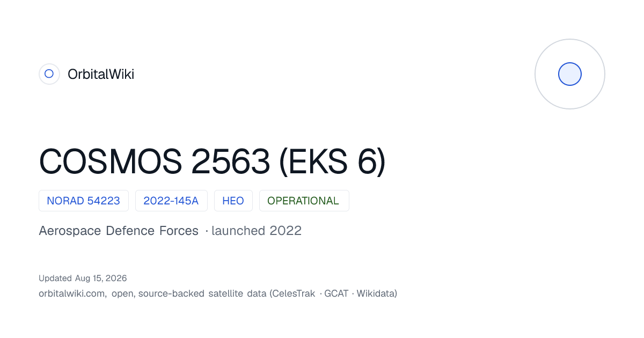This screenshot has height=338, width=644.
Task: Click the Updated Aug 15, 2026 date
Action: point(83,278)
